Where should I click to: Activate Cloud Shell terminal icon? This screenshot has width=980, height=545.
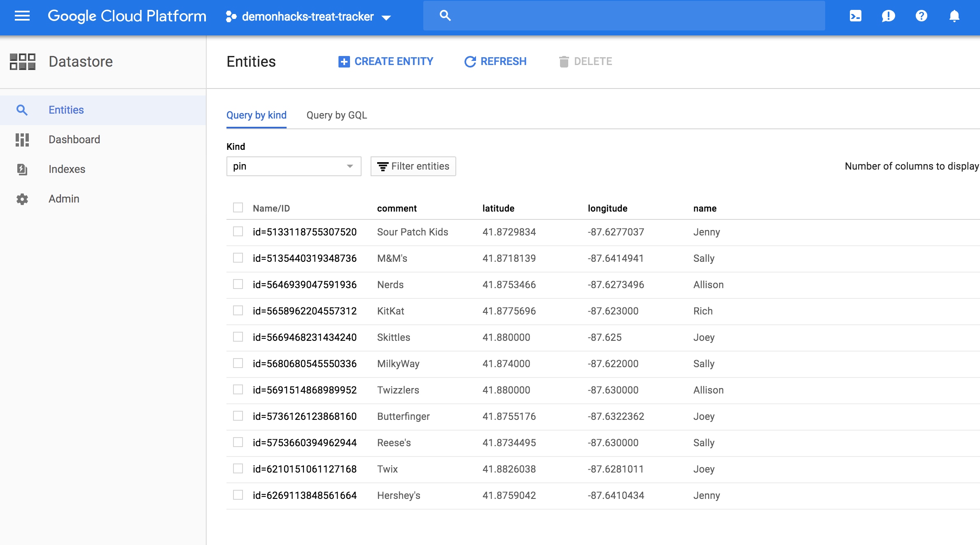click(x=855, y=16)
